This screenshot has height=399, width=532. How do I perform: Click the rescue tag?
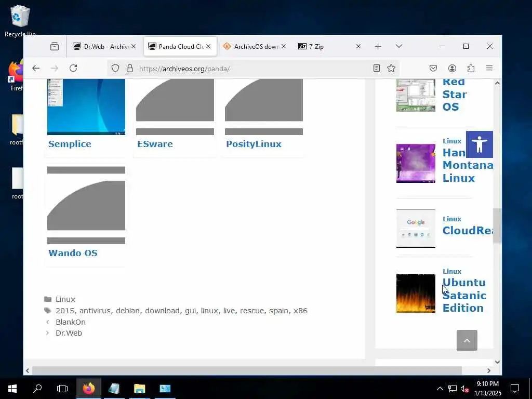(x=252, y=311)
